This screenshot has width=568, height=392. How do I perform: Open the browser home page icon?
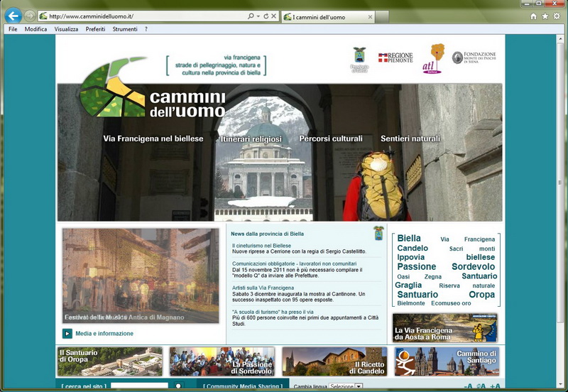pos(533,16)
